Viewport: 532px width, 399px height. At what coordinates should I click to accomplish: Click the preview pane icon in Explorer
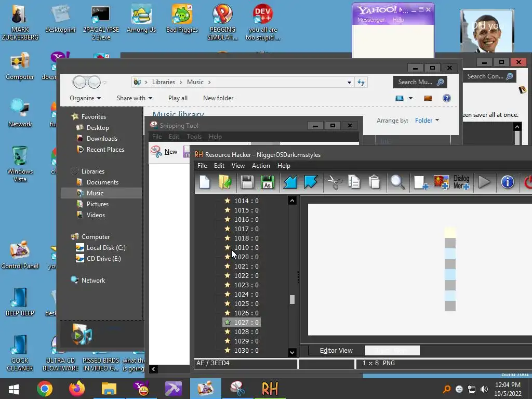(x=428, y=98)
